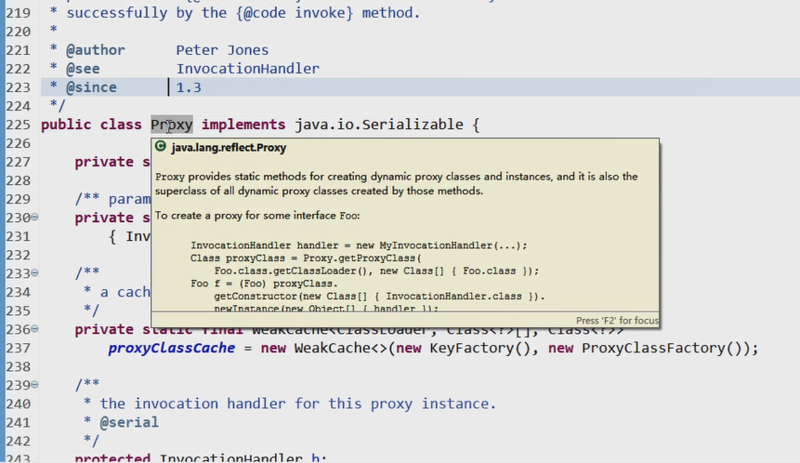Image resolution: width=800 pixels, height=463 pixels.
Task: Click the popup code line "Foo f = (Foo) proxyClass."
Action: [x=264, y=284]
